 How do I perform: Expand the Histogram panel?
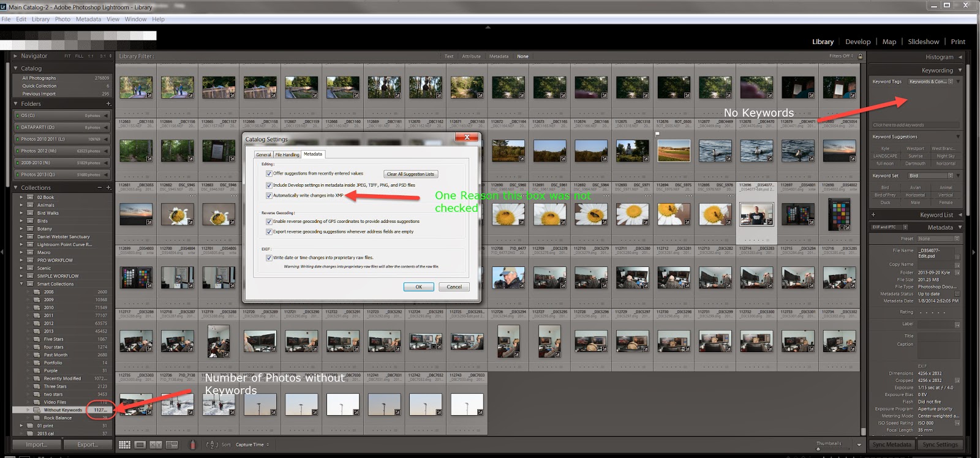pyautogui.click(x=960, y=57)
